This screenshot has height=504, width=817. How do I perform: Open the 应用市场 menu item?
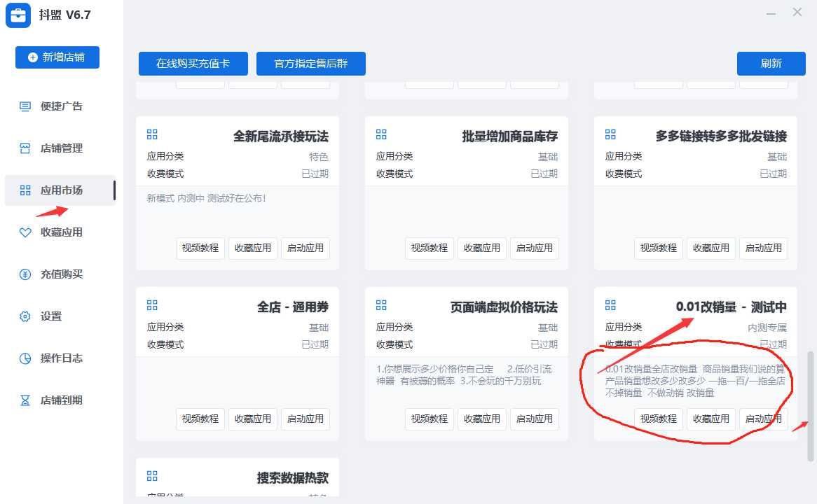[60, 190]
